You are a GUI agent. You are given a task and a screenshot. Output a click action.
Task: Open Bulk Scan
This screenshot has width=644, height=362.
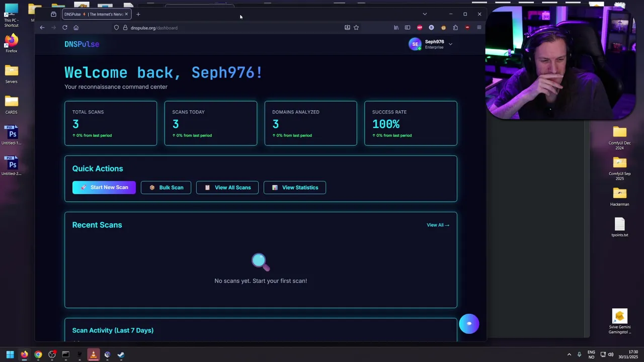(166, 188)
